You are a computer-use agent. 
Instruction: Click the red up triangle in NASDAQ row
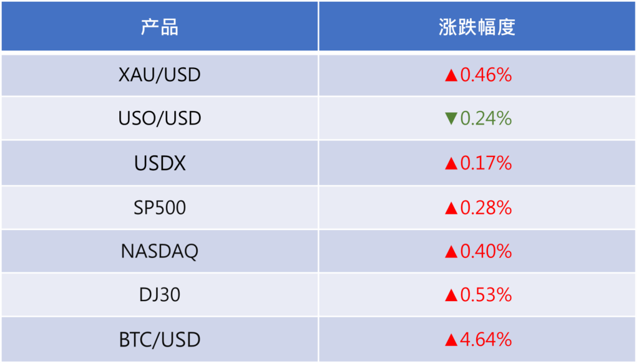[451, 252]
